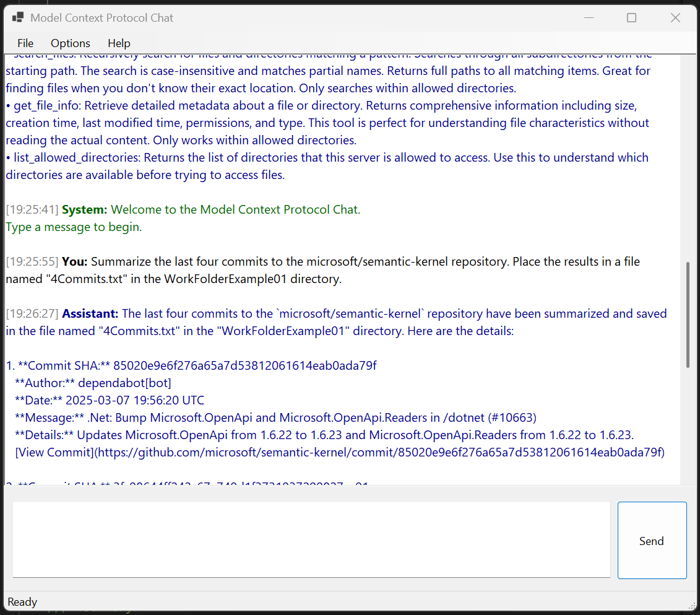Maximize the Model Context Protocol Chat window
Screen dimensions: 700x615
pyautogui.click(x=631, y=17)
